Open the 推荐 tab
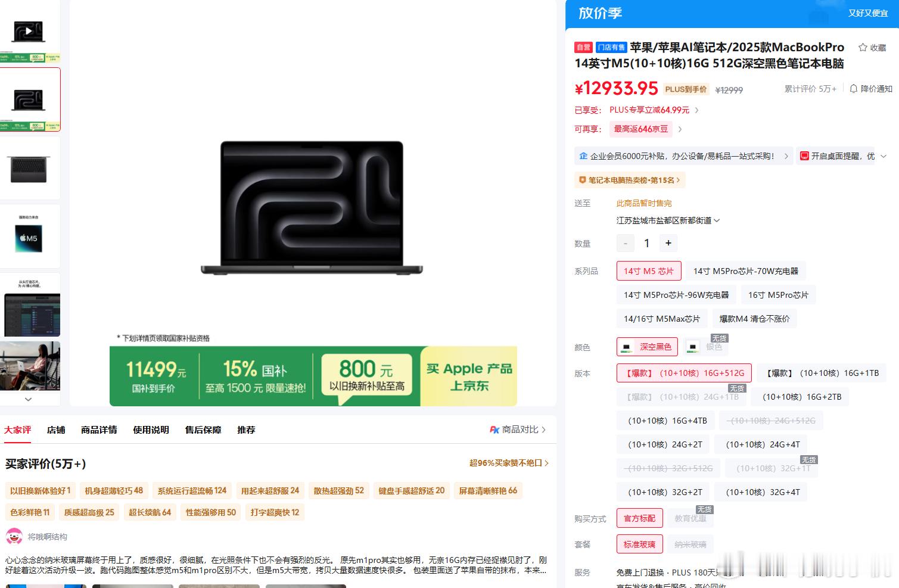Screen dimensions: 899x588 click(x=246, y=430)
